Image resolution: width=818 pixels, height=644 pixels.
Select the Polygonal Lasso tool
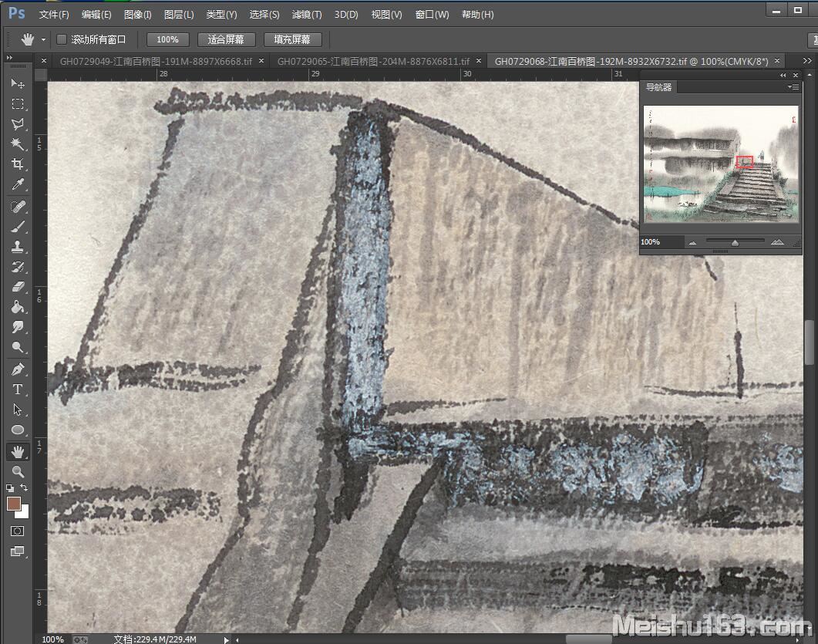[x=18, y=124]
